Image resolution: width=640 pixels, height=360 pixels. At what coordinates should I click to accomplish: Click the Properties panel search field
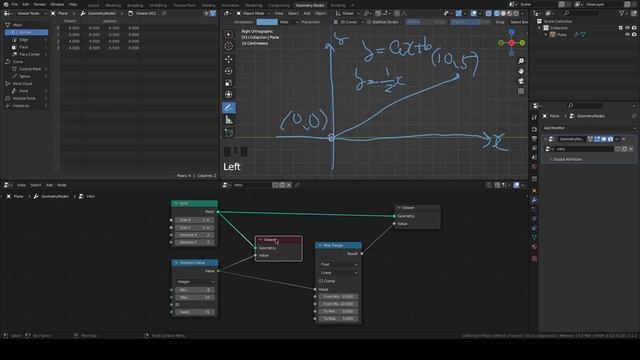click(585, 106)
